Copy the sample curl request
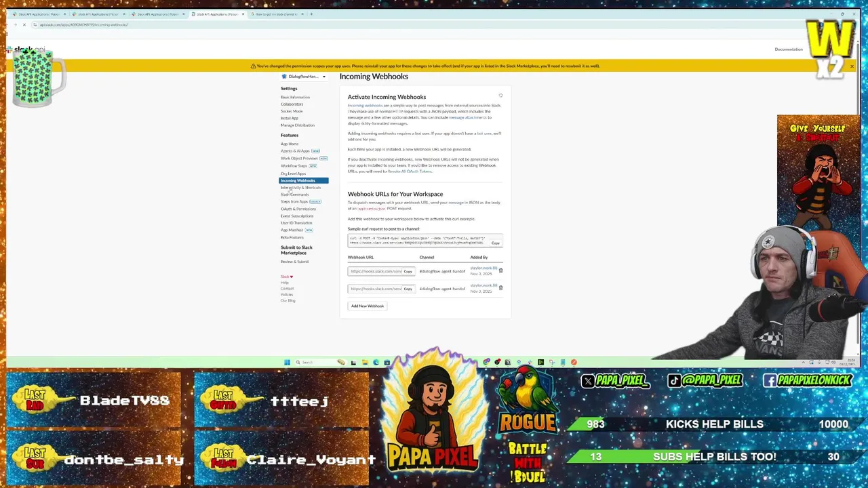This screenshot has width=868, height=488. pos(495,243)
